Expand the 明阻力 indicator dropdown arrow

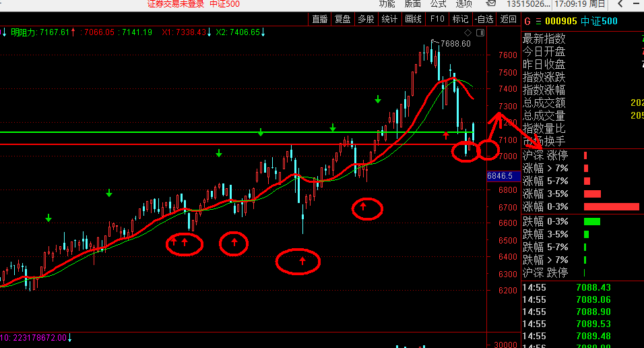coord(4,32)
